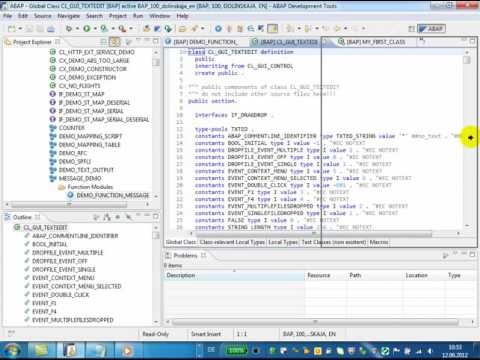Image resolution: width=480 pixels, height=360 pixels.
Task: Toggle the highlighted yellow editor toolbar button
Action: click(273, 29)
